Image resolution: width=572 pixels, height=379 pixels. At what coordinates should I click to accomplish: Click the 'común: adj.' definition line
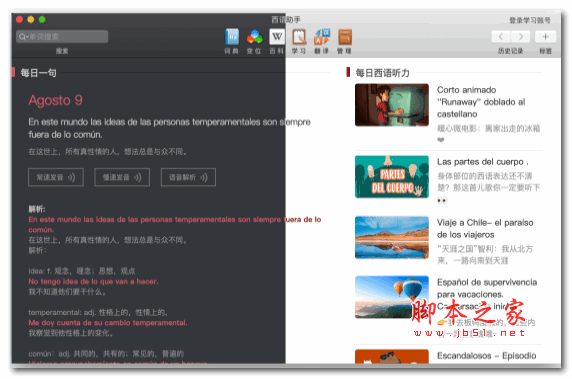tap(106, 354)
